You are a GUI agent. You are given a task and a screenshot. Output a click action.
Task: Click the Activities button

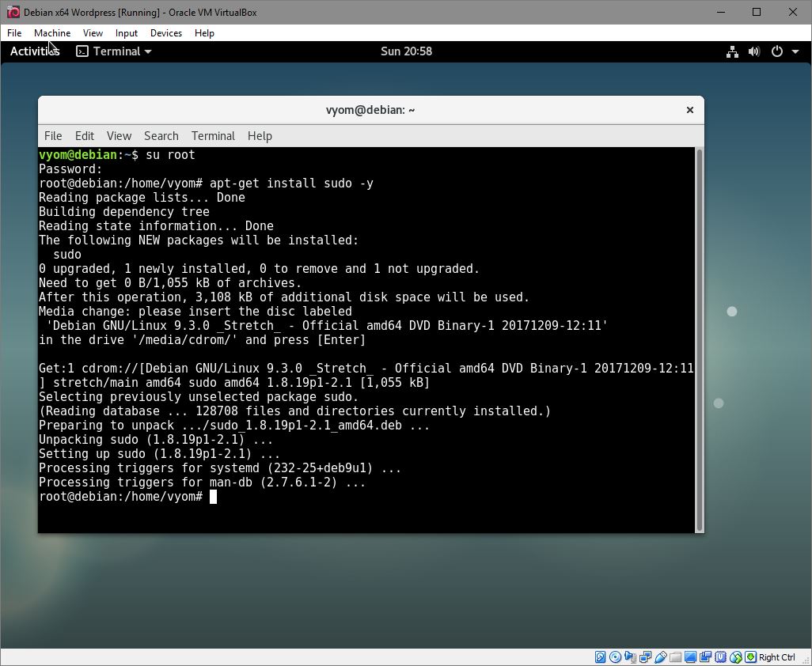pyautogui.click(x=35, y=51)
